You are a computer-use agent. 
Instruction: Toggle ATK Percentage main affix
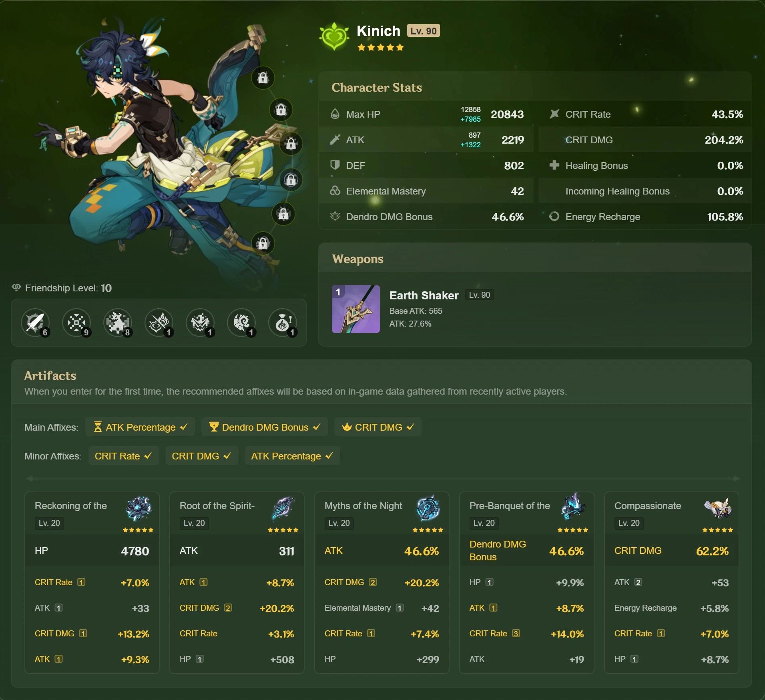click(140, 427)
